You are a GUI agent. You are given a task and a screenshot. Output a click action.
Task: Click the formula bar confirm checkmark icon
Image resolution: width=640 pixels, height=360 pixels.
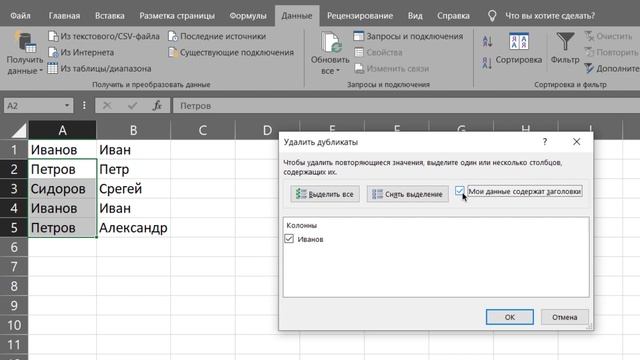pyautogui.click(x=132, y=106)
